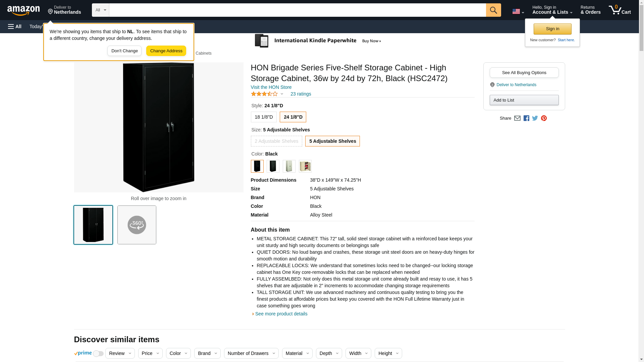Image resolution: width=644 pixels, height=362 pixels.
Task: Share product via email icon
Action: 517,118
